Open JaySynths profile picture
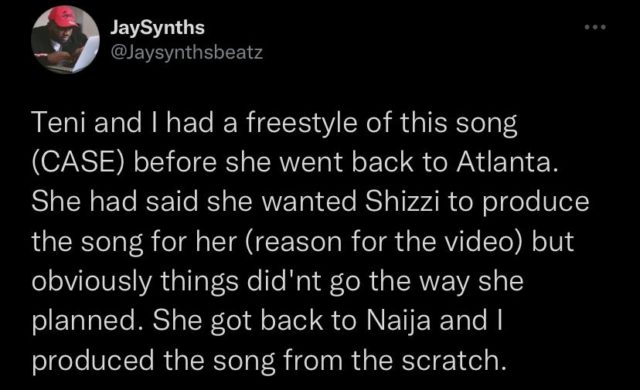Screen dimensions: 640x390 pyautogui.click(x=65, y=40)
